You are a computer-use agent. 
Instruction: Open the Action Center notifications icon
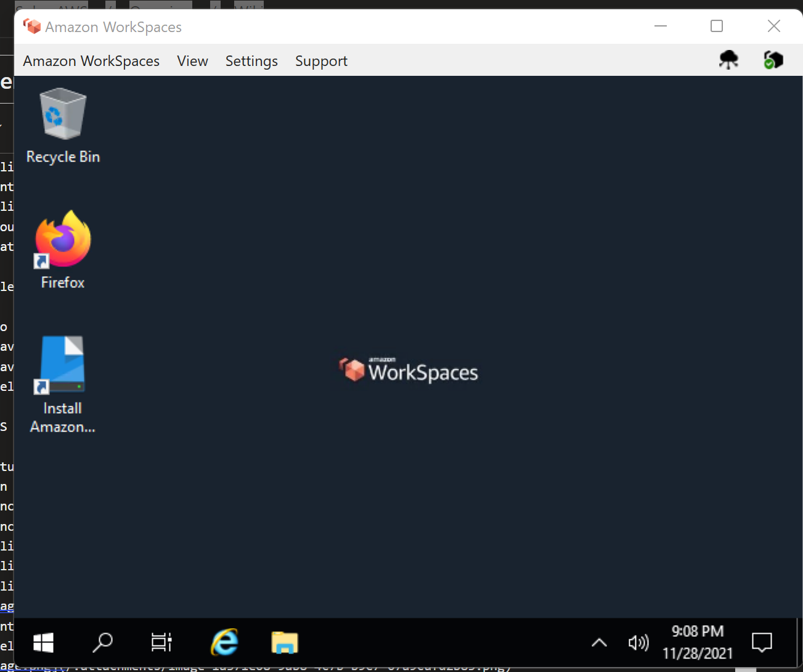[x=762, y=643]
